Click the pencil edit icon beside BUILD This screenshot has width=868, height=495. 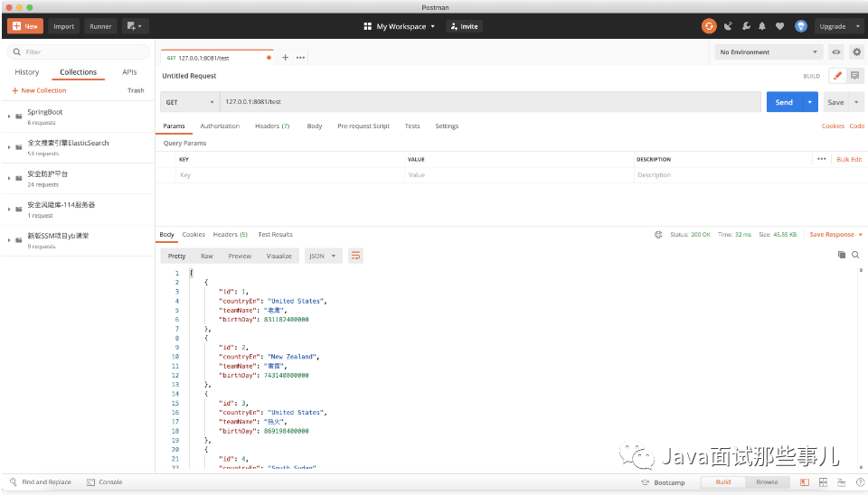click(837, 76)
